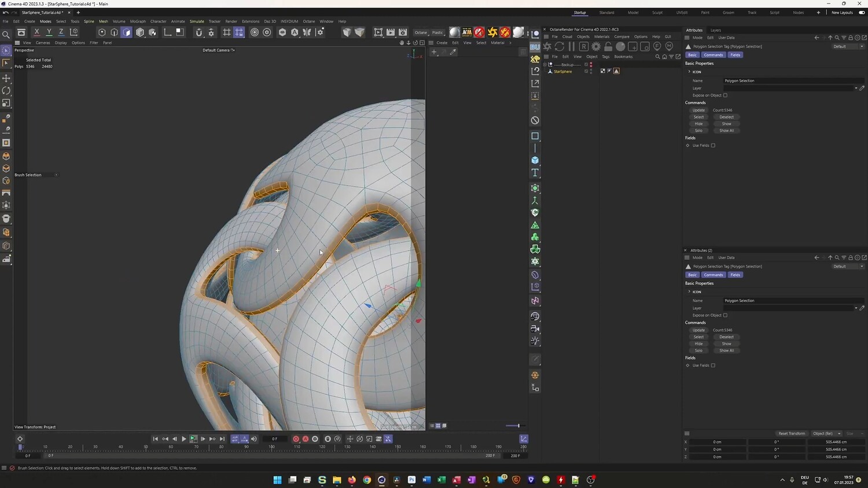
Task: Open Layer dropdown in Attributes (2)
Action: (x=856, y=308)
